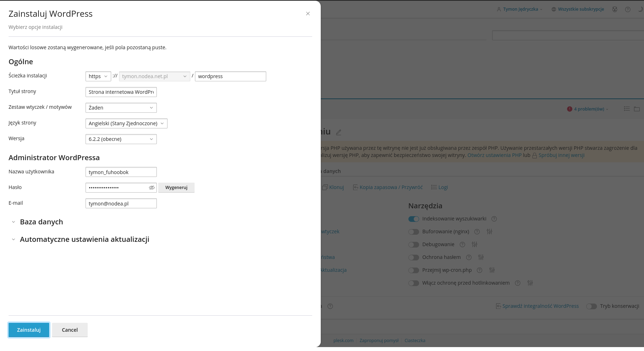Open the Język strony language dropdown
The width and height of the screenshot is (644, 351).
click(x=126, y=123)
